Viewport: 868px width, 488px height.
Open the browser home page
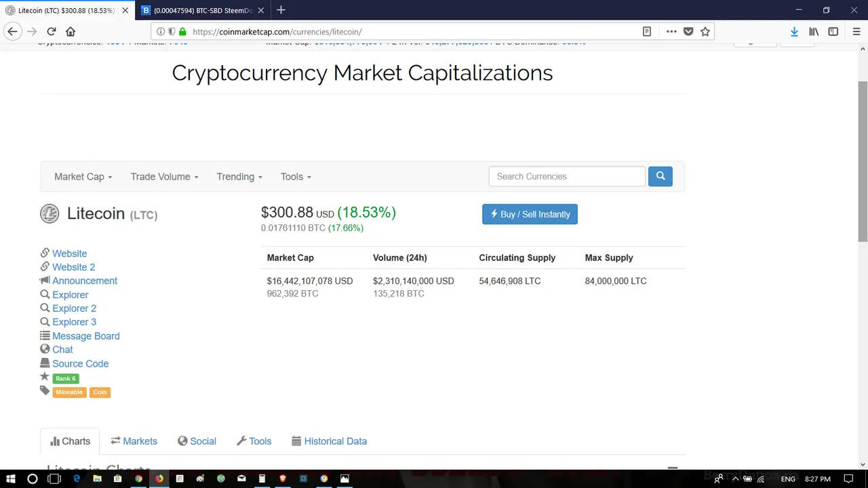coord(71,31)
